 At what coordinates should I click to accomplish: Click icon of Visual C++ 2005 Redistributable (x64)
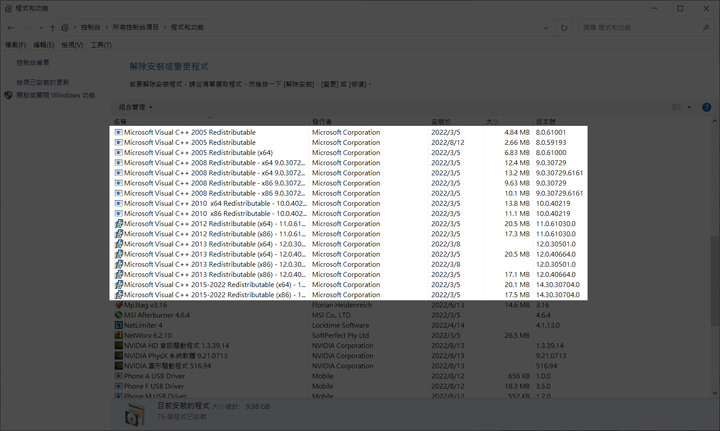click(x=118, y=152)
